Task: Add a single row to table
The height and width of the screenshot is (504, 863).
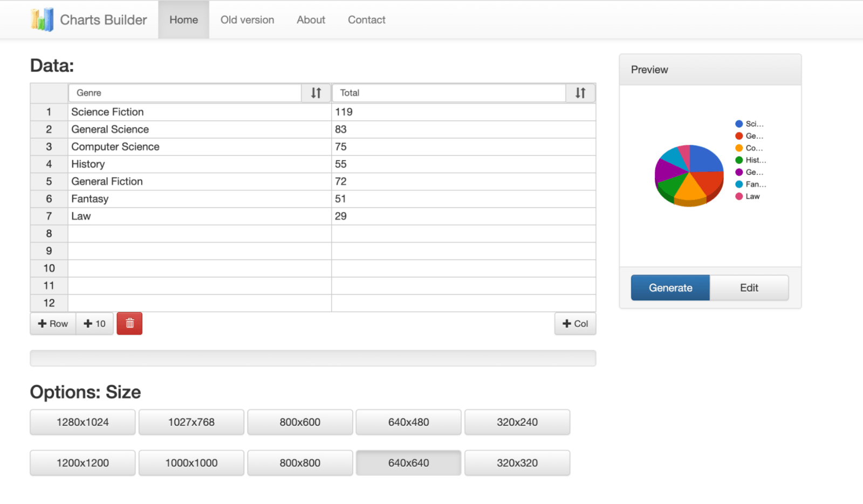Action: 53,323
